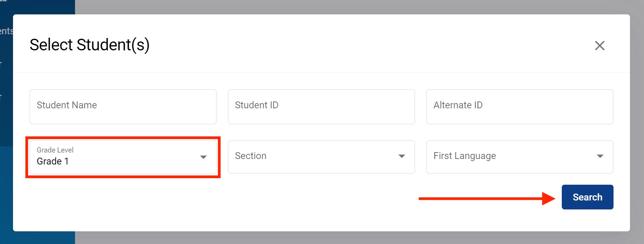Image resolution: width=644 pixels, height=244 pixels.
Task: Click the Section placeholder text
Action: 250,156
